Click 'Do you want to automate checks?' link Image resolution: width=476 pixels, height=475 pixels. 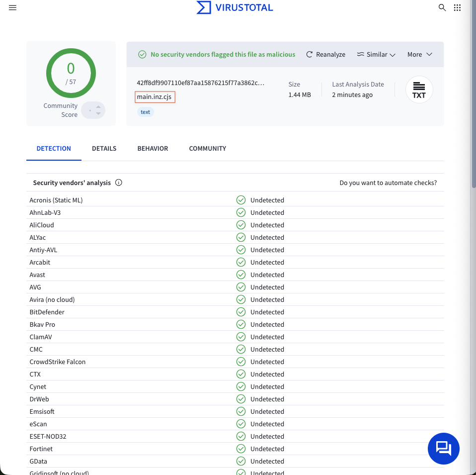click(388, 183)
